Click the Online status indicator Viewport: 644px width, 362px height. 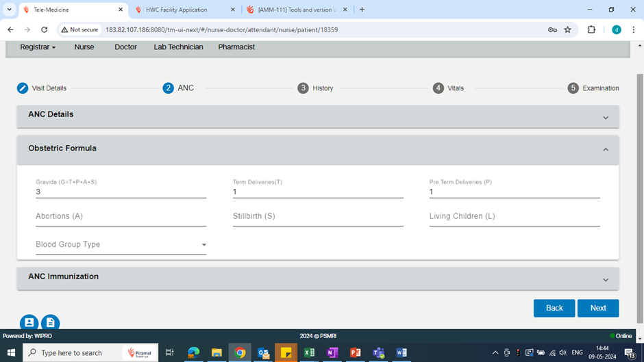[621, 336]
